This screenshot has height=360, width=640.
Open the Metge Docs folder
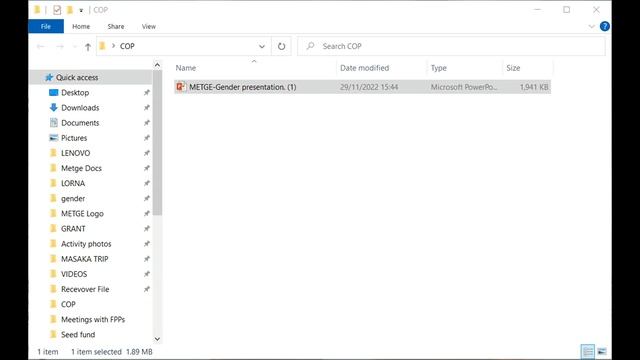coord(81,168)
